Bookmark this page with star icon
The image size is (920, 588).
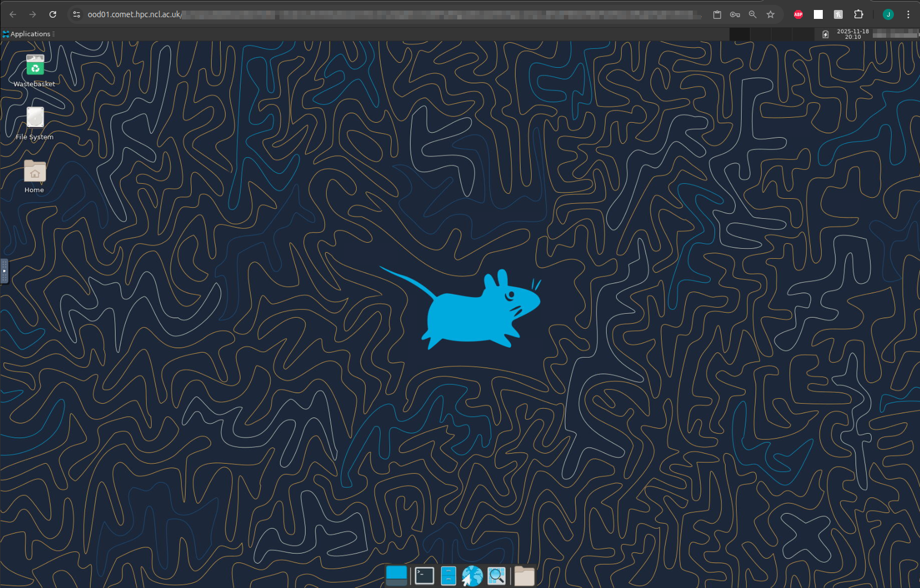[771, 14]
